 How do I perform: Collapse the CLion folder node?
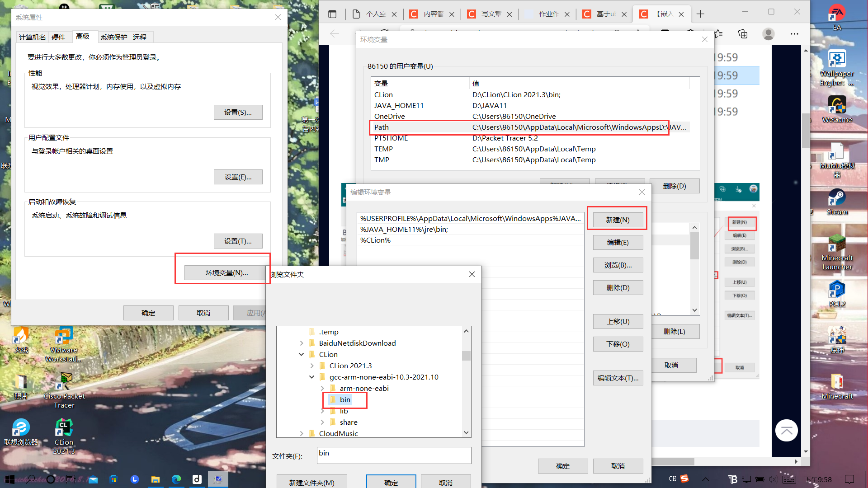[x=302, y=355]
